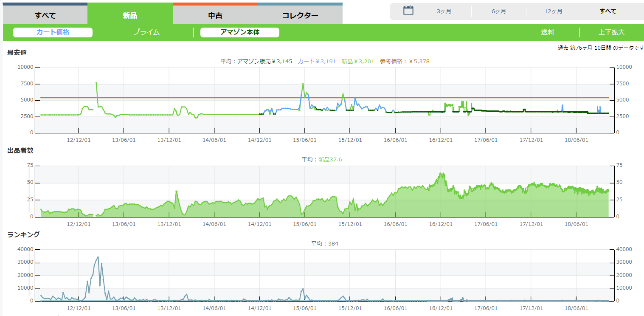Image resolution: width=644 pixels, height=316 pixels.
Task: Click the blue カート ¥3,191 legend label
Action: 317,62
